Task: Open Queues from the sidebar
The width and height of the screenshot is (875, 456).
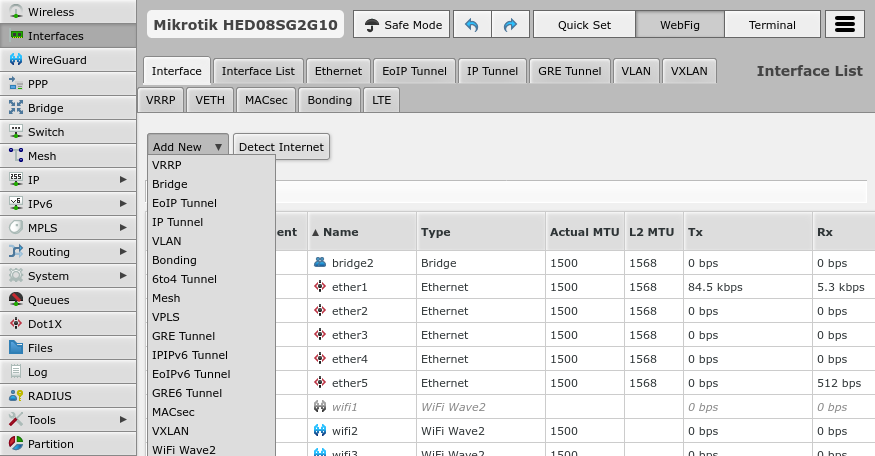Action: 48,300
